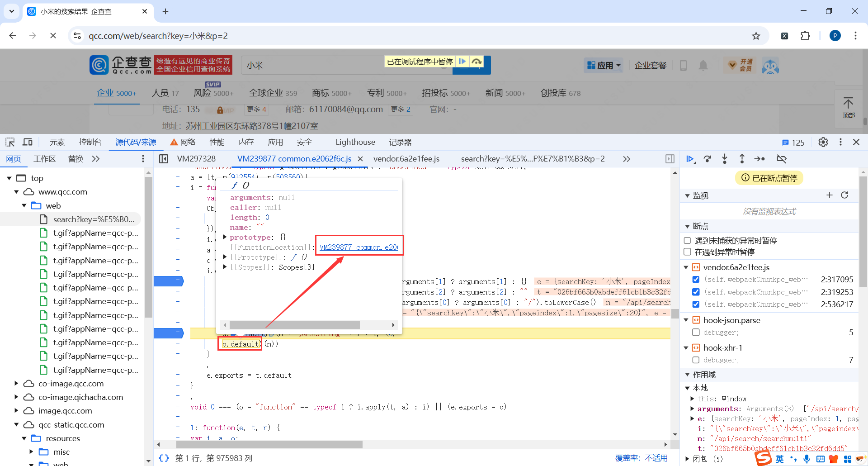
Task: Toggle the debugger sidebar pane
Action: [x=670, y=159]
